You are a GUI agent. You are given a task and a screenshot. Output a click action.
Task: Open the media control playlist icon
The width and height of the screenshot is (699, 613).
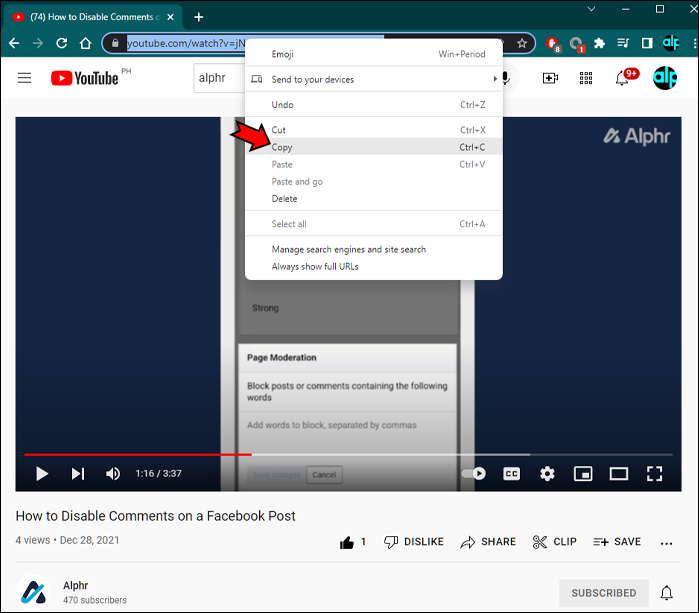coord(623,43)
